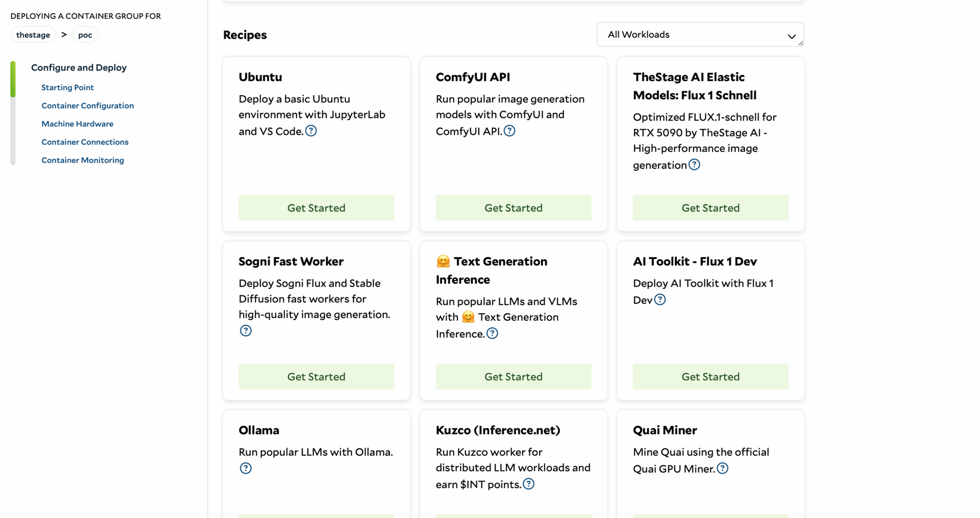Open Container Monitoring link
This screenshot has height=518, width=980.
(83, 160)
